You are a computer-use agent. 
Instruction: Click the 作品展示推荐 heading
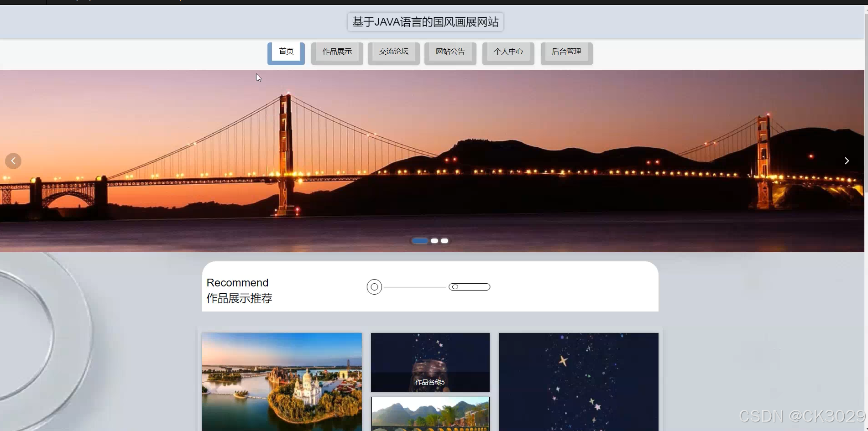pos(239,298)
